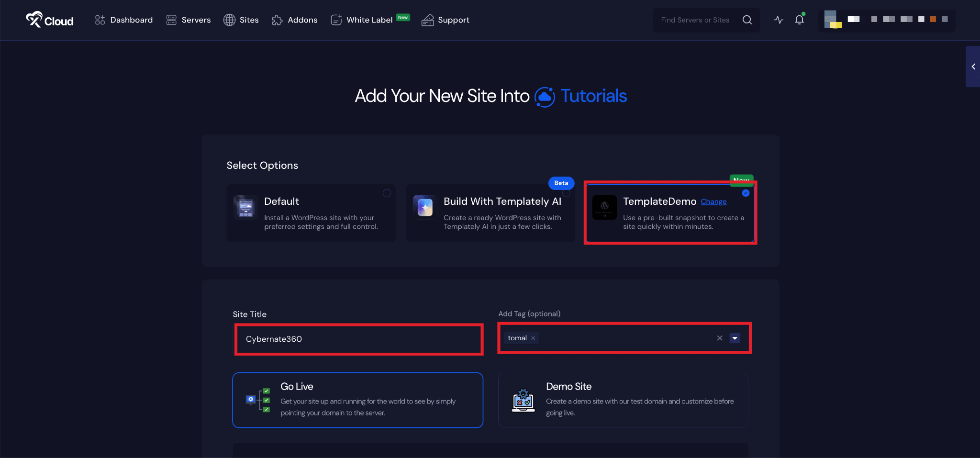
Task: Click the Demo Site laptop icon
Action: click(x=523, y=400)
